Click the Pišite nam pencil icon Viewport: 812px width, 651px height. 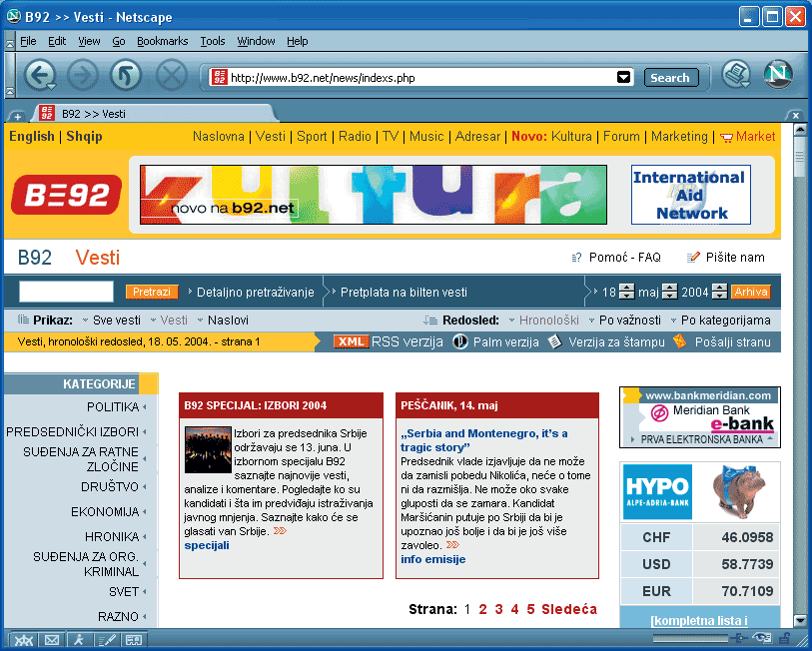[693, 258]
